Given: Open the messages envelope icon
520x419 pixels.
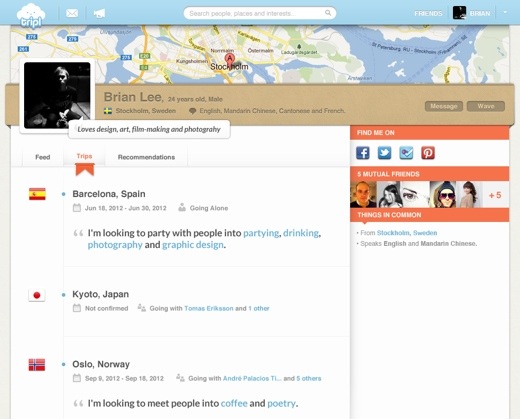Looking at the screenshot, I should (72, 13).
